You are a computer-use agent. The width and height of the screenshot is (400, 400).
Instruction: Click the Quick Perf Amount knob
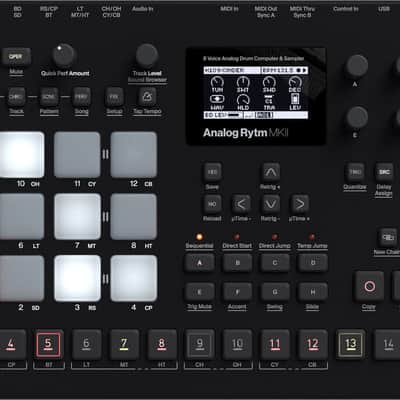63,55
